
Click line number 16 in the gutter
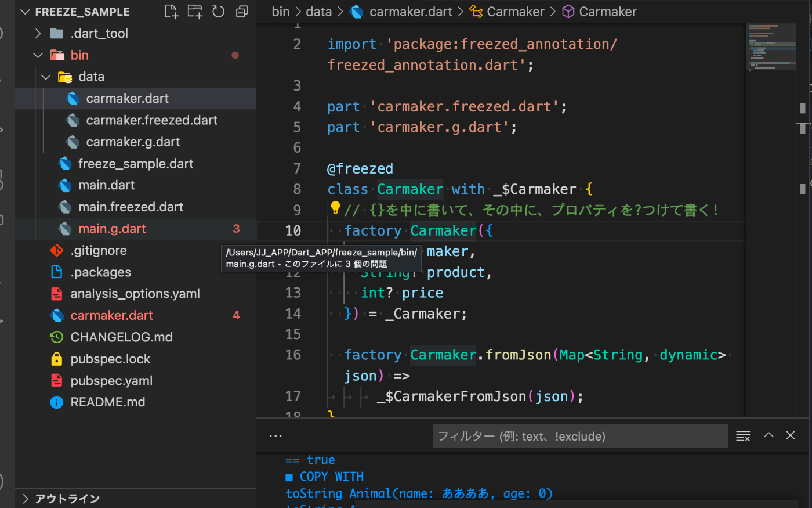(293, 355)
